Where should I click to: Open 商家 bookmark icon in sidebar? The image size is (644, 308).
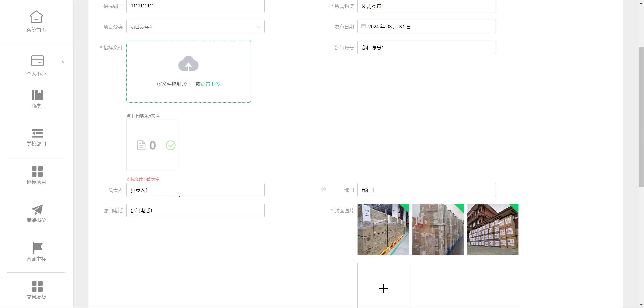tap(37, 95)
